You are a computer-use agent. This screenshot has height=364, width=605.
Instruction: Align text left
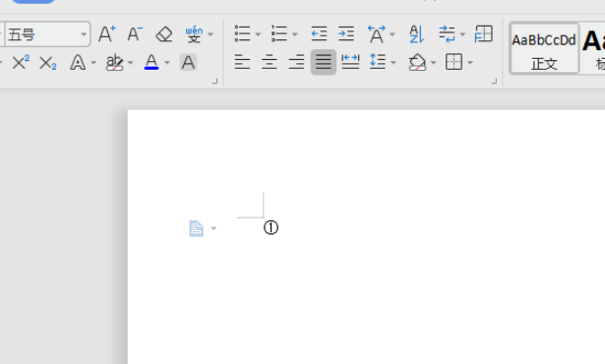point(242,62)
